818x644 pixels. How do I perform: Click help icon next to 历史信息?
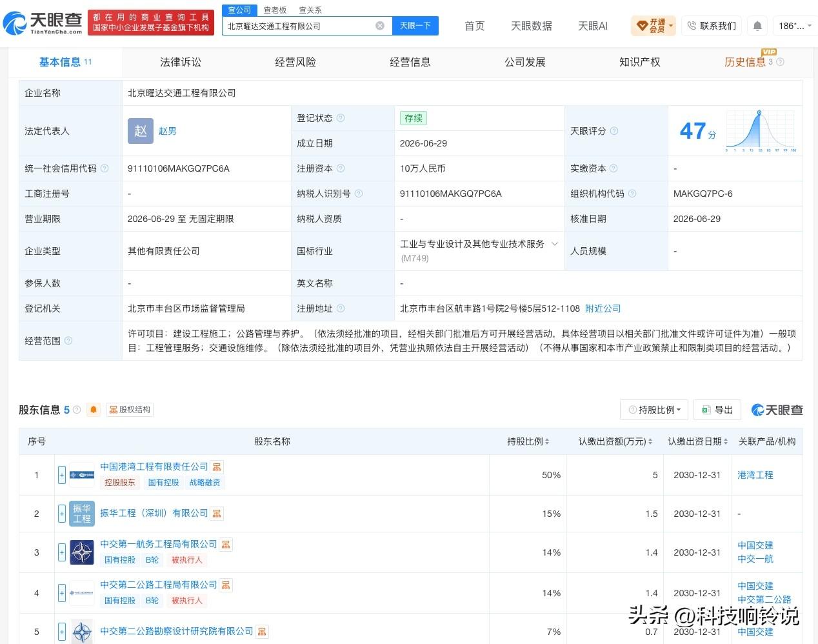[x=780, y=62]
